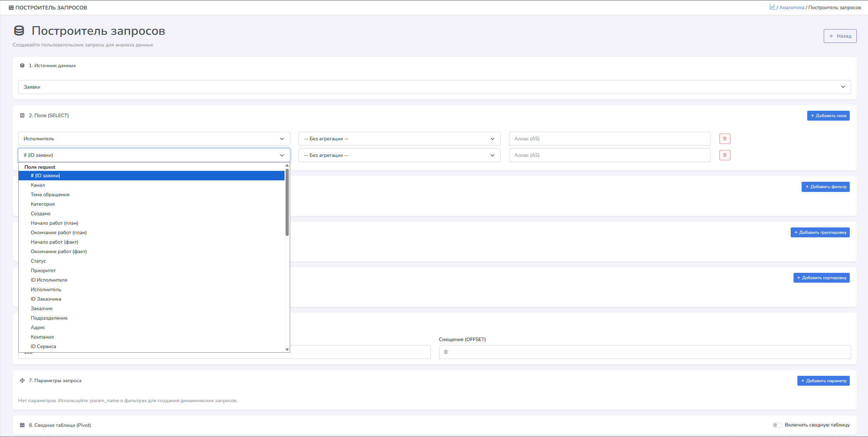Click the Добавить поле button
868x437 pixels.
tap(828, 116)
